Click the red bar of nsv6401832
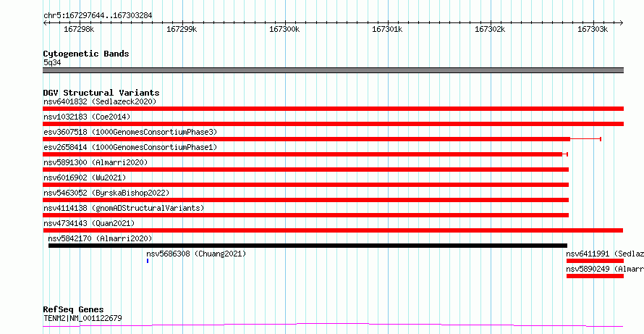Screen dimensions: 644x334 pos(333,109)
